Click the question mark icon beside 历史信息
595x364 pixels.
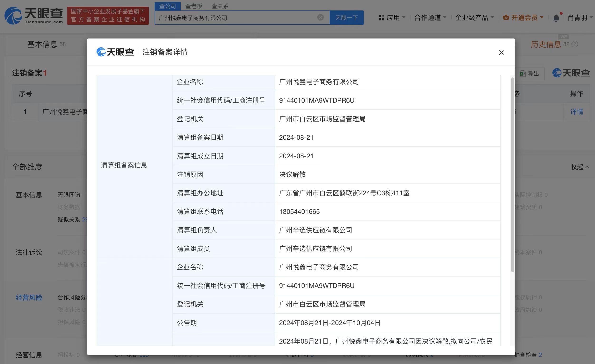[x=575, y=44]
